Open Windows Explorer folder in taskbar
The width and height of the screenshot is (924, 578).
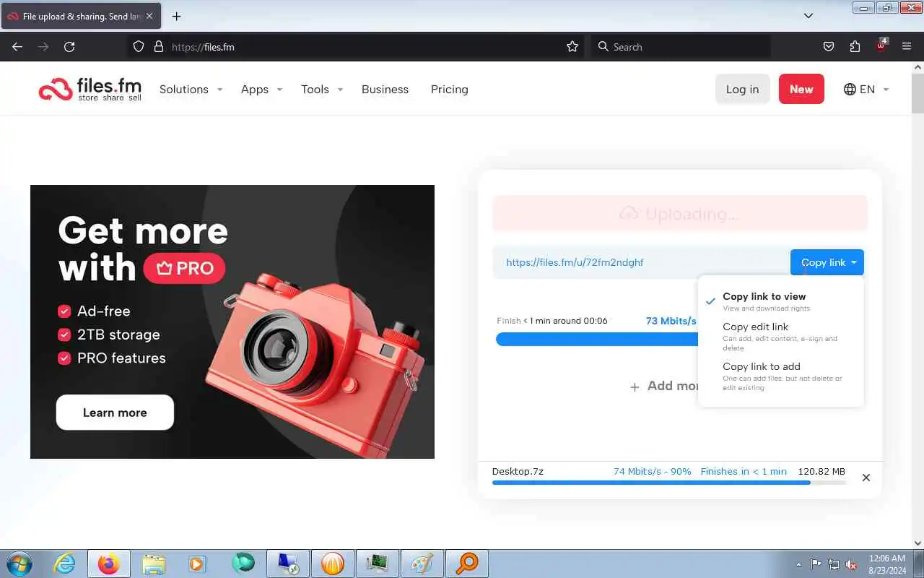[154, 563]
